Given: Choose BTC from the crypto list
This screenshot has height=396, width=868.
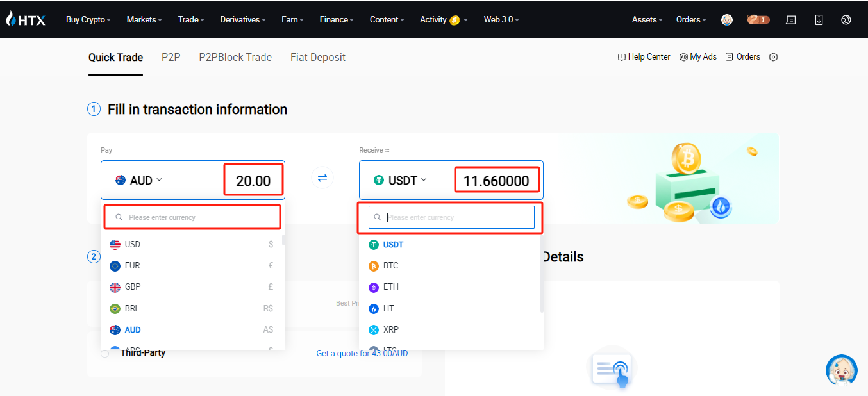Looking at the screenshot, I should coord(390,265).
